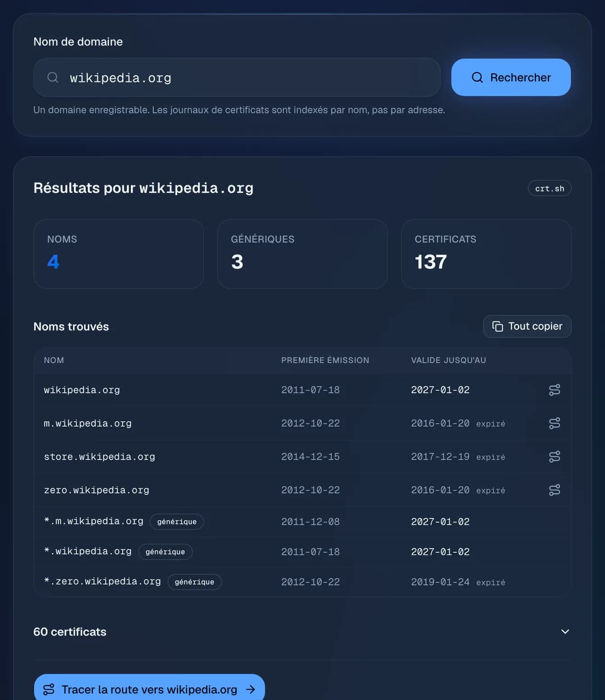Screen dimensions: 605x700
Task: Click the Rechercher search button
Action: [511, 77]
